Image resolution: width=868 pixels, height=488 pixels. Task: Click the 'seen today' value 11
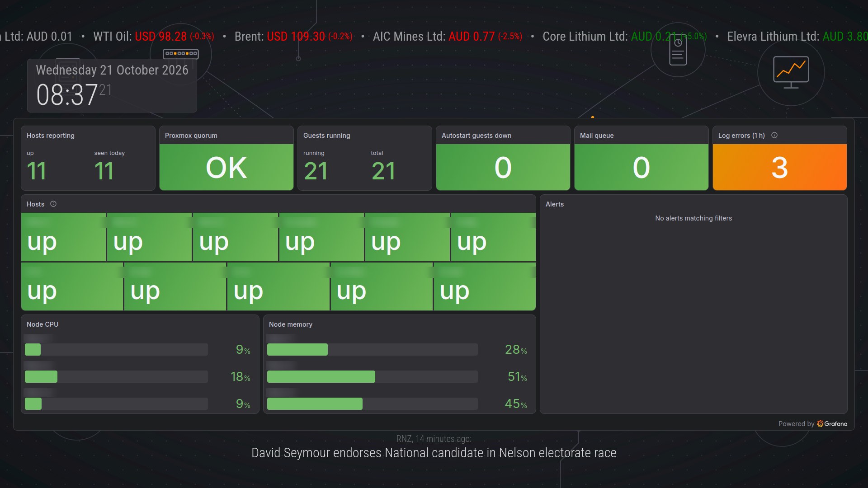(104, 171)
